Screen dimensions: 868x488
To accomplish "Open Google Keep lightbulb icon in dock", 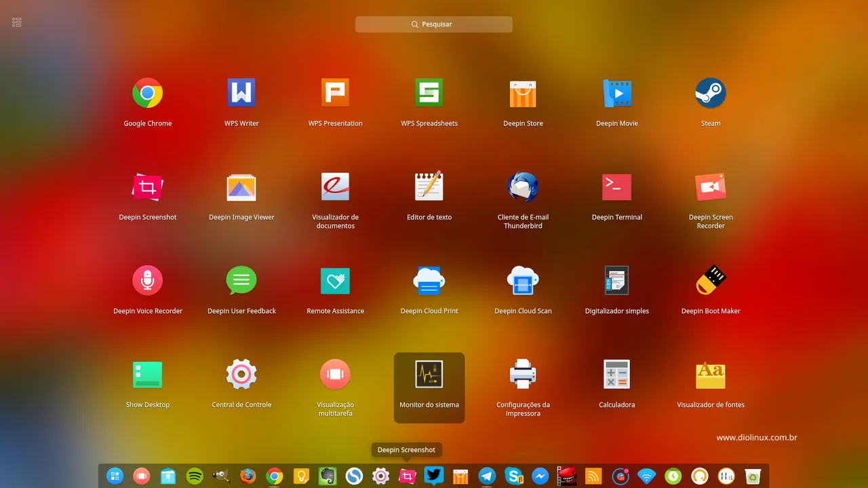I will point(301,476).
